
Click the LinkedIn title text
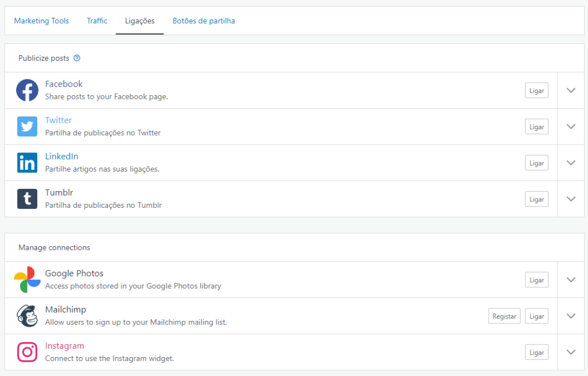(62, 156)
